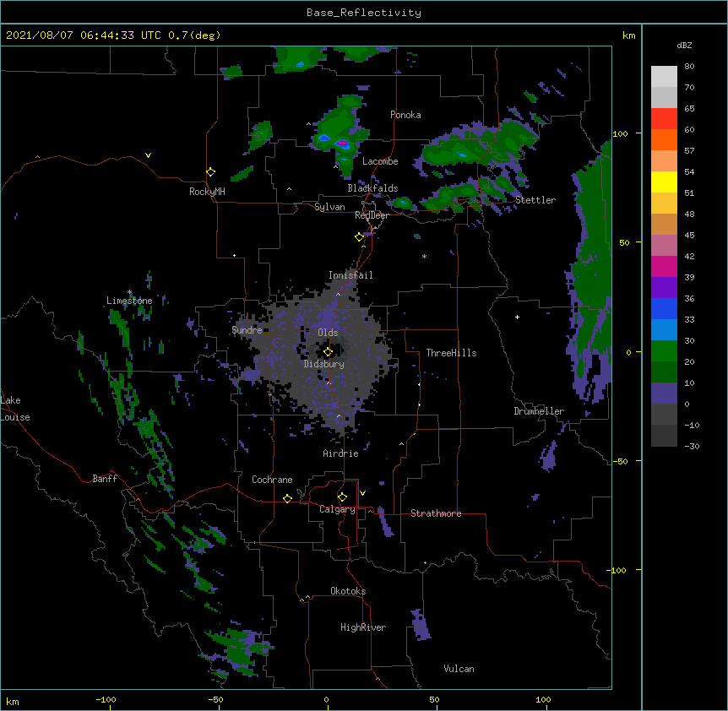The image size is (728, 711).
Task: Click the Lake Louise label
Action: click(15, 409)
